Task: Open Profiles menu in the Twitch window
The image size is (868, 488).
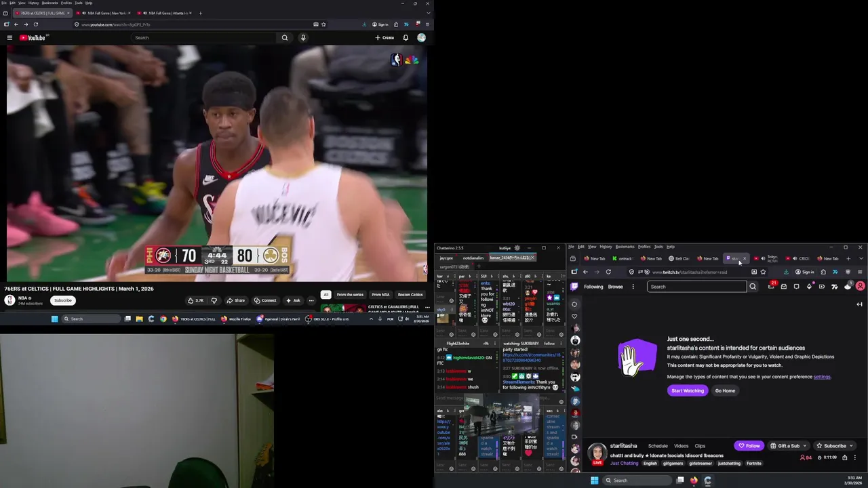Action: pos(644,247)
